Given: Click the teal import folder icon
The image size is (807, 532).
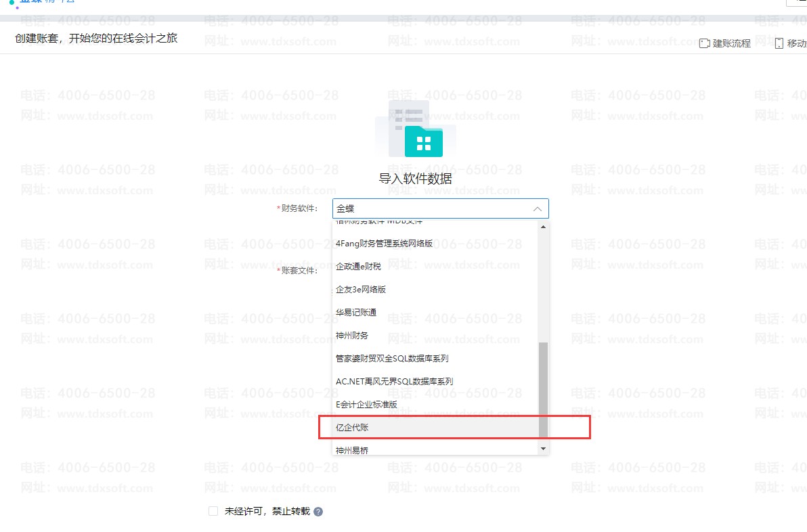Looking at the screenshot, I should [423, 141].
